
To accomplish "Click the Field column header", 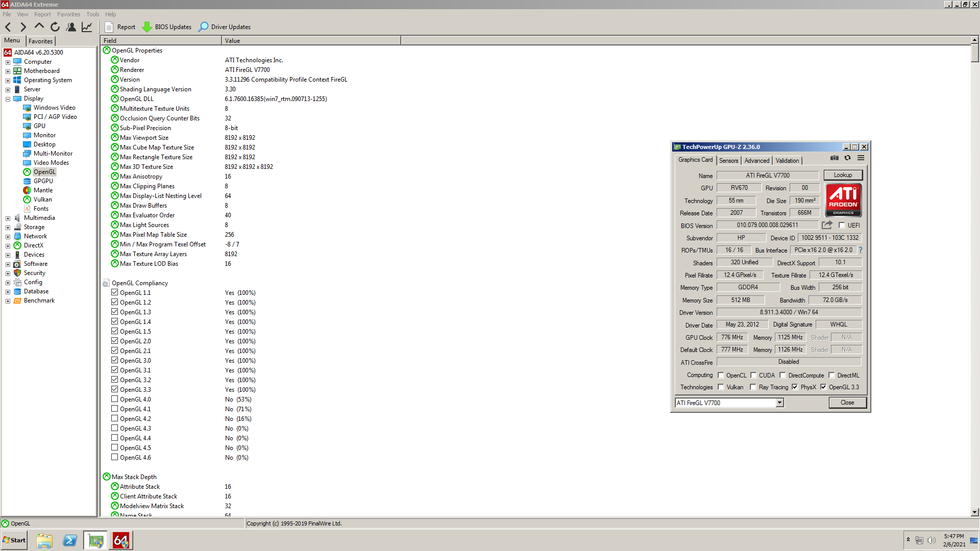I will click(x=161, y=41).
